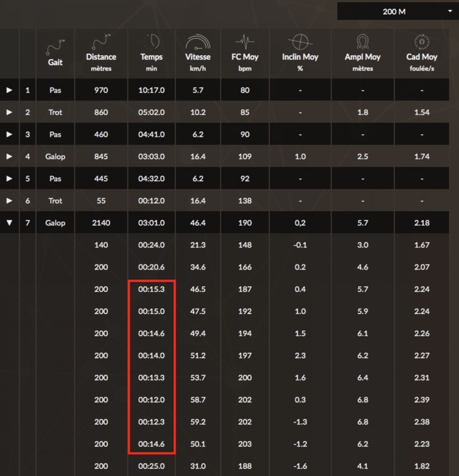Viewport: 459px width, 476px height.
Task: Click the Cad Moy cadence icon
Action: [422, 42]
